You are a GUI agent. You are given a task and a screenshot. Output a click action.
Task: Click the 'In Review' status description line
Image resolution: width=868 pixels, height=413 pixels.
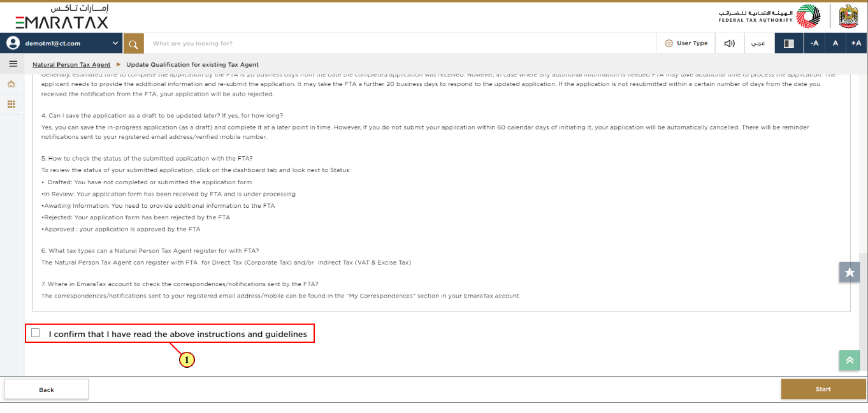coord(168,194)
